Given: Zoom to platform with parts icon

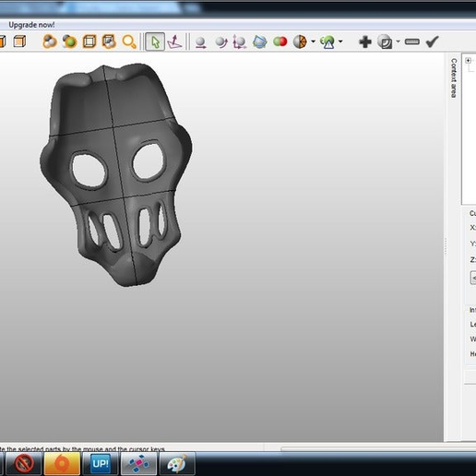Looking at the screenshot, I should pos(109,42).
